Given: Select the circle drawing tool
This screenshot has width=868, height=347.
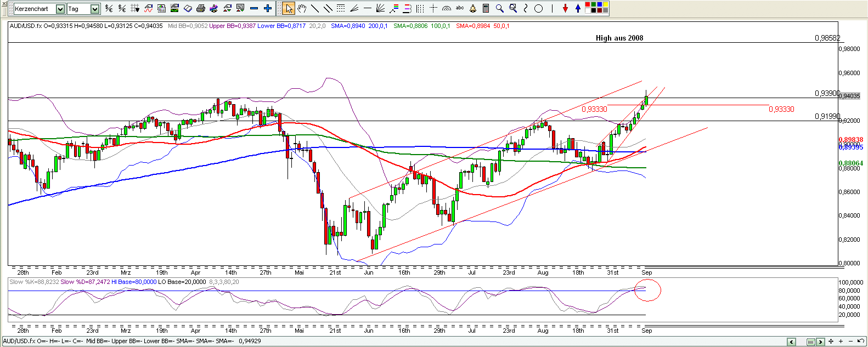Looking at the screenshot, I should click(538, 9).
